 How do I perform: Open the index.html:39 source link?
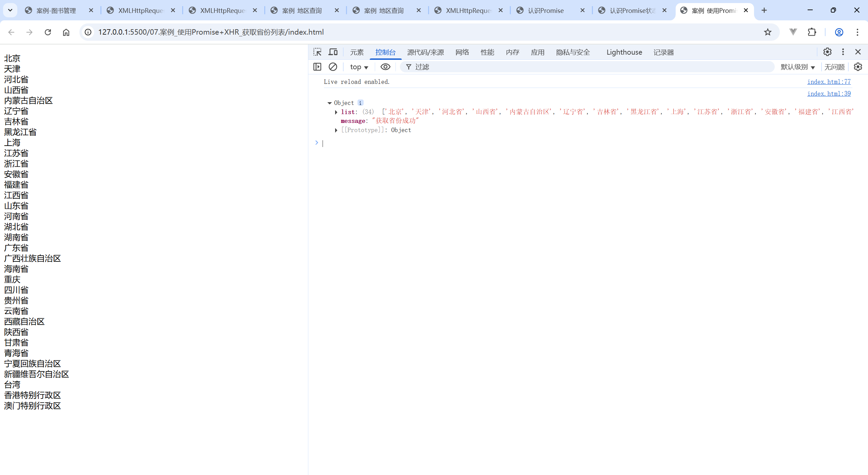(829, 93)
